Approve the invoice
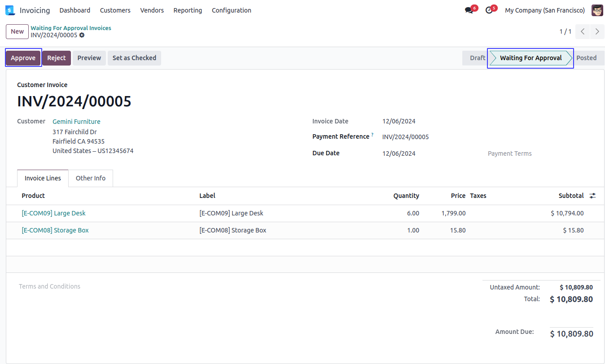Viewport: 605px width, 364px height. point(23,58)
